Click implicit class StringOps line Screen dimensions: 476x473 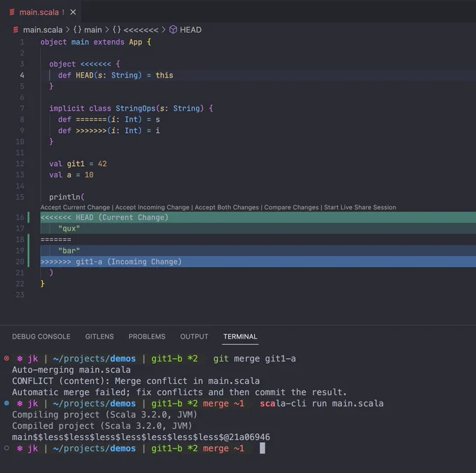coord(131,109)
